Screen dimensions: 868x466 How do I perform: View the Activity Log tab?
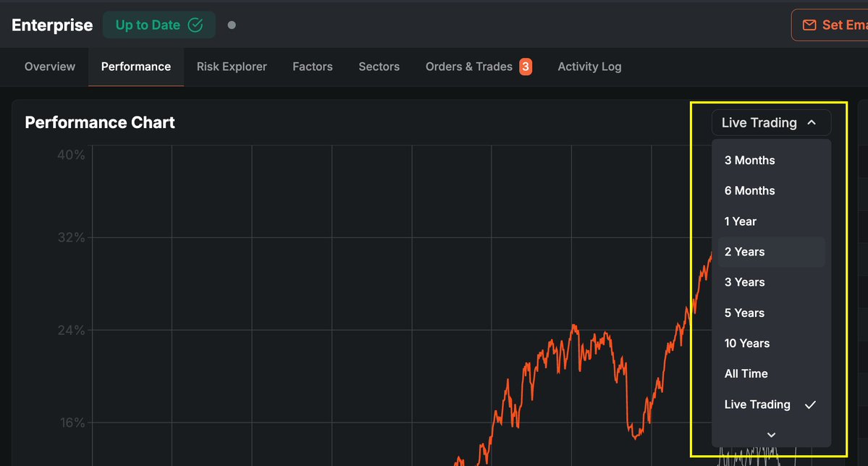(x=589, y=67)
